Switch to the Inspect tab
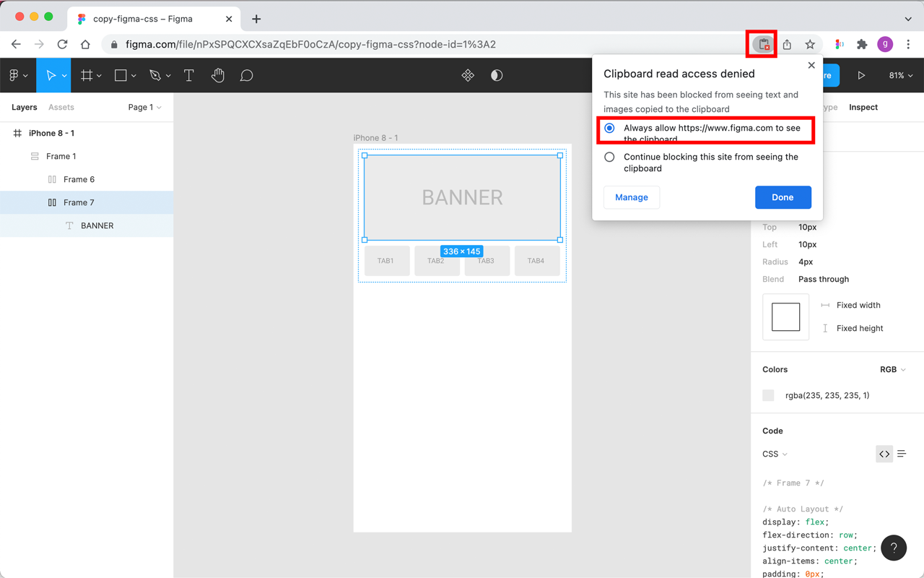This screenshot has height=578, width=924. pos(863,107)
